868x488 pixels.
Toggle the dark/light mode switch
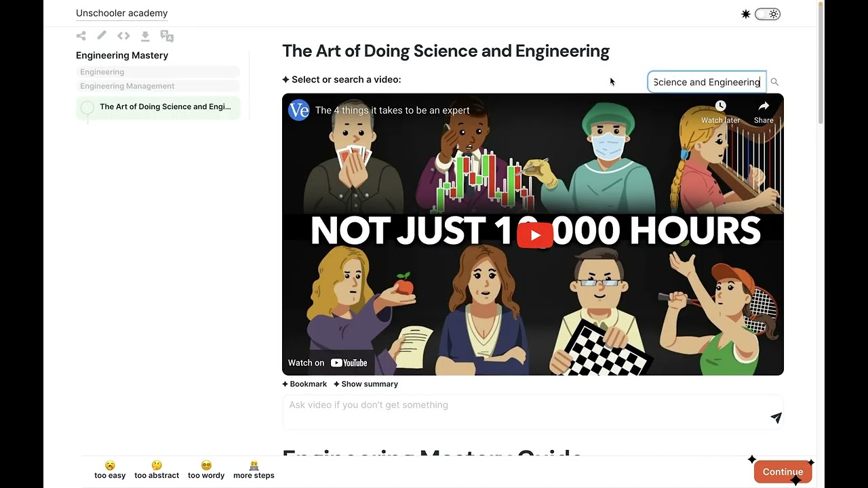click(x=768, y=14)
